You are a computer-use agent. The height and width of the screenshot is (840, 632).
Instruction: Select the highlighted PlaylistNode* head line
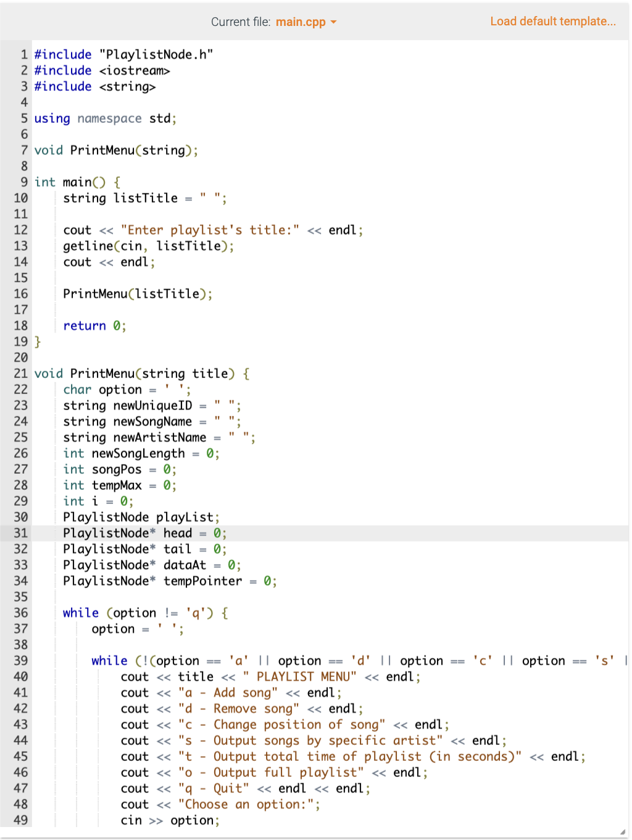[x=143, y=532]
